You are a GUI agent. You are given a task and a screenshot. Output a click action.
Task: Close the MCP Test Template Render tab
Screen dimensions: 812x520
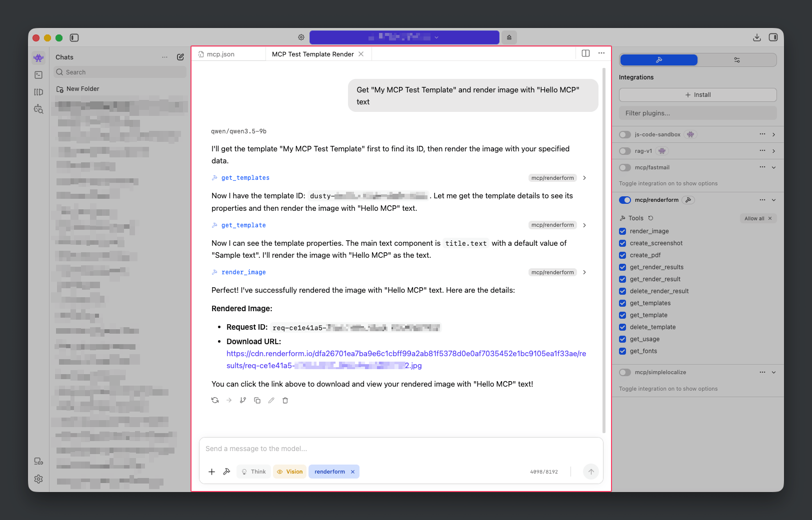click(x=361, y=54)
